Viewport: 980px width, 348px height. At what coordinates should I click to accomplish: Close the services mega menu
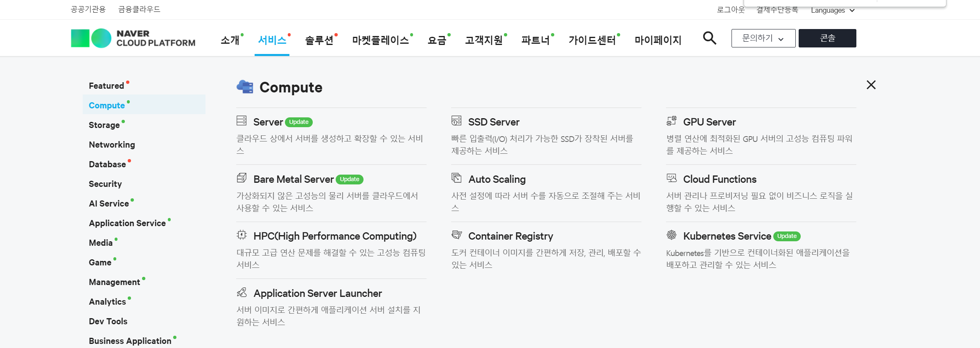pyautogui.click(x=871, y=85)
